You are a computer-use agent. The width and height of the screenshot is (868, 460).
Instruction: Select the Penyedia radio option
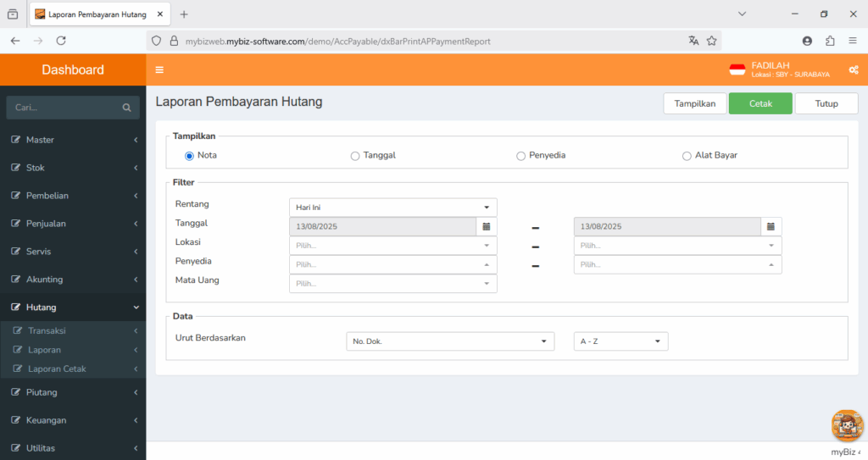[520, 156]
